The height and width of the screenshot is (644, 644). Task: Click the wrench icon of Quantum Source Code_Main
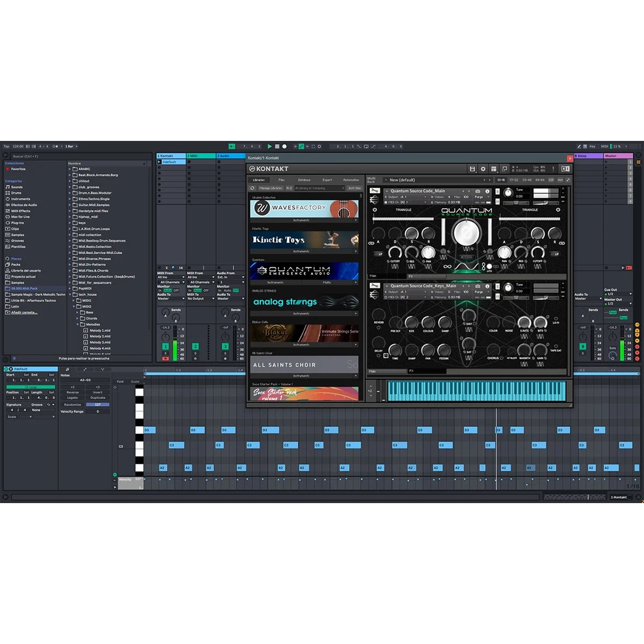tap(375, 191)
